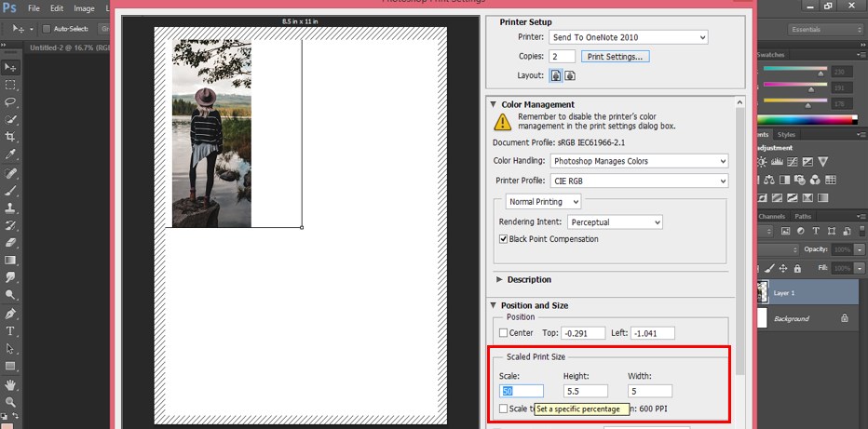Collapse the Position and Size section
The image size is (868, 429).
point(494,305)
